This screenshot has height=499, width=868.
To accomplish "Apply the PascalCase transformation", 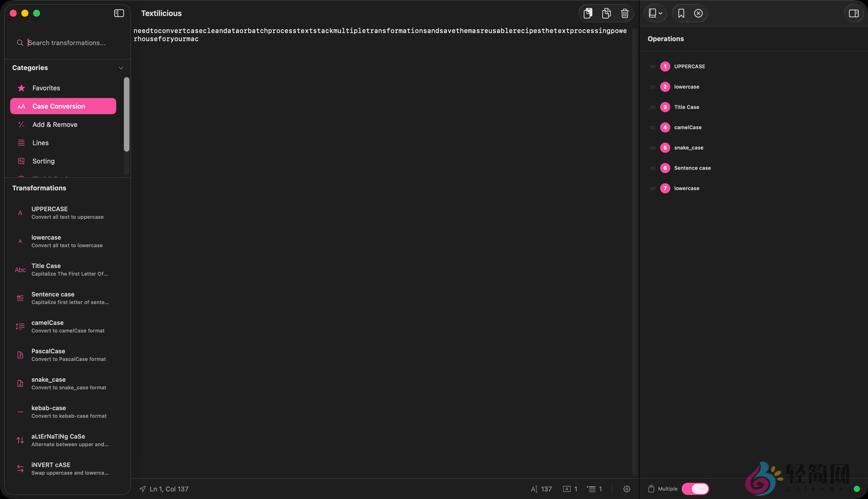I will [x=67, y=355].
